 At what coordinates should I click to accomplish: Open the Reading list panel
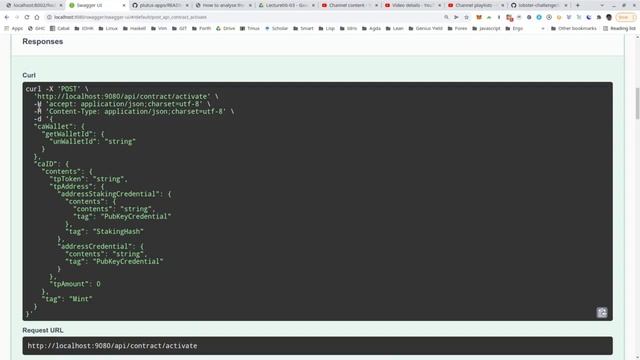[619, 29]
